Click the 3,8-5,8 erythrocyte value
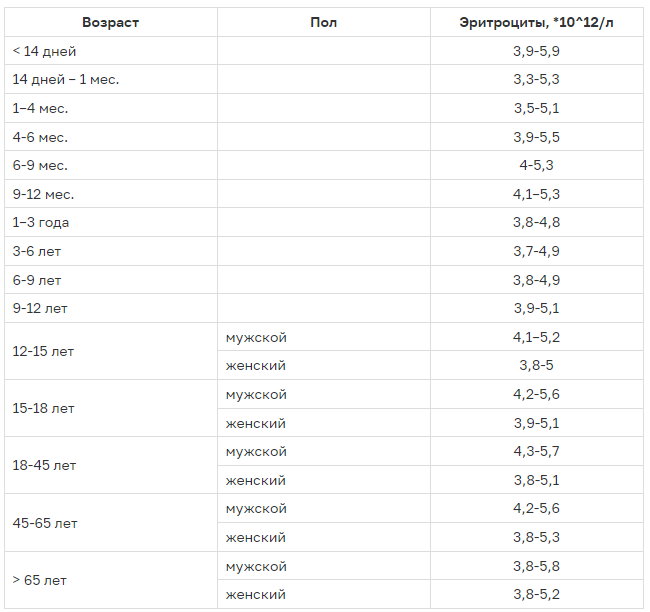The width and height of the screenshot is (650, 612). tap(536, 567)
